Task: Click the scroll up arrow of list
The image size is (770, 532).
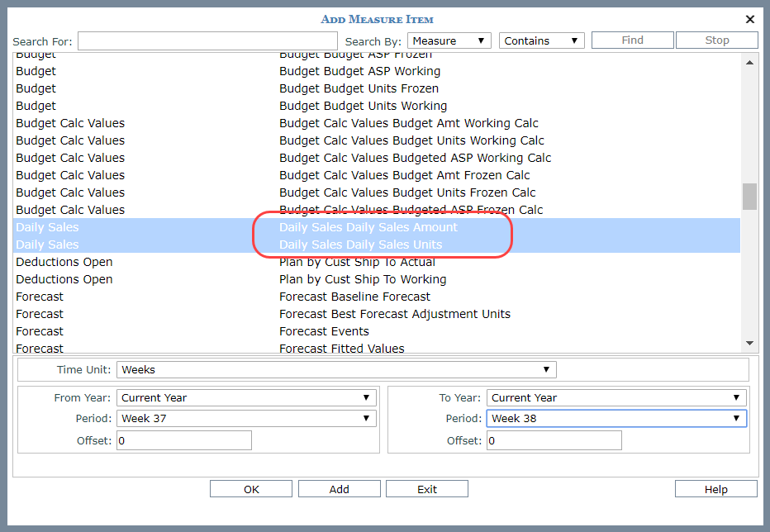Action: (x=749, y=63)
